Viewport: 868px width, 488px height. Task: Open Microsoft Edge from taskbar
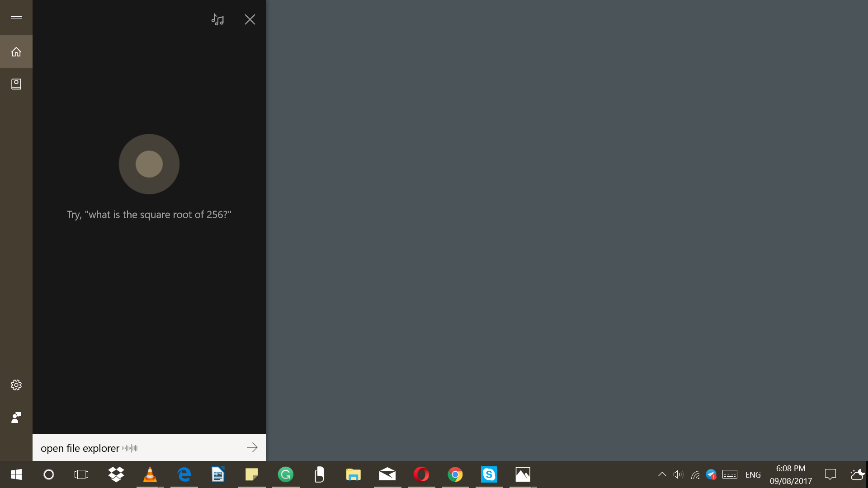point(184,474)
